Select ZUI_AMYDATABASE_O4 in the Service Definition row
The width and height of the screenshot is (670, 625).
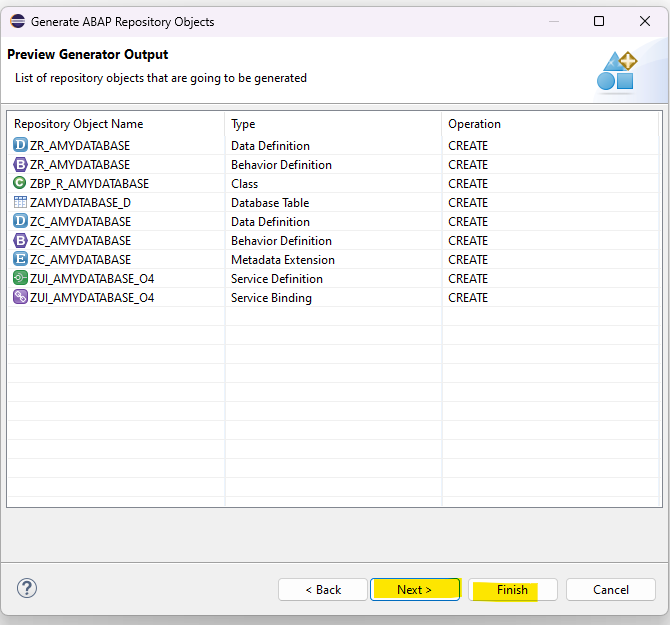(92, 279)
